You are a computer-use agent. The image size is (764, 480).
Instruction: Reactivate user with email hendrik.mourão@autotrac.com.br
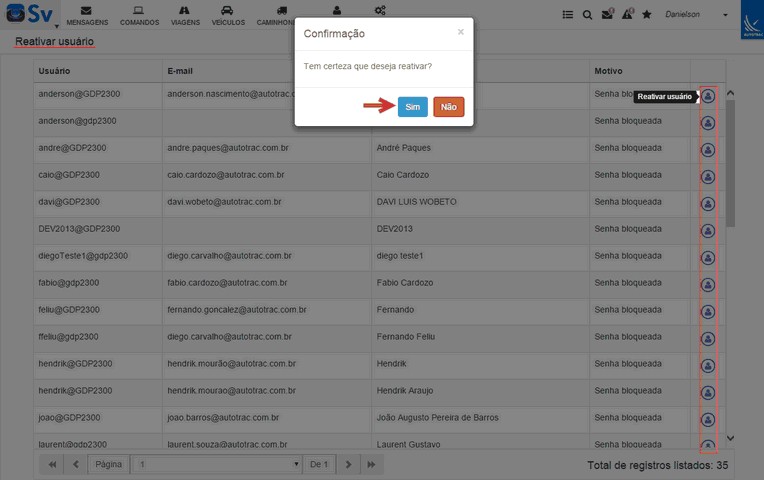(708, 365)
